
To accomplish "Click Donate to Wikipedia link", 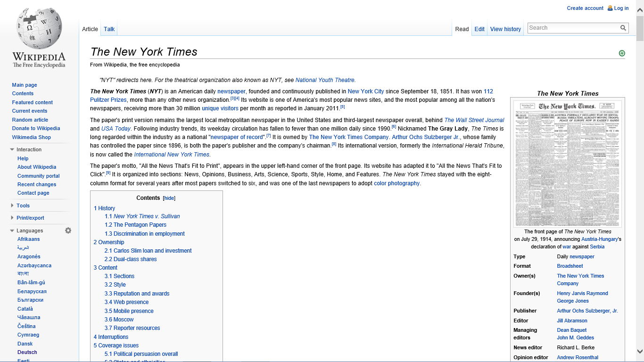I will [36, 128].
